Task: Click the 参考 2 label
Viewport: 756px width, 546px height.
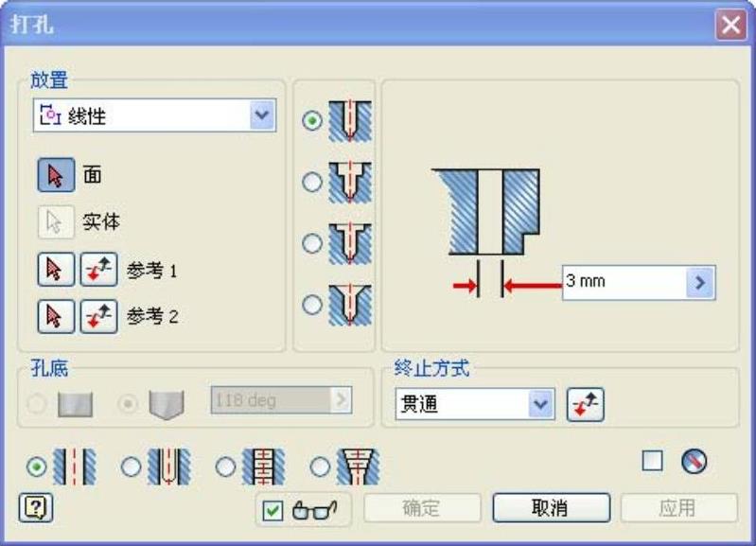Action: click(x=152, y=316)
